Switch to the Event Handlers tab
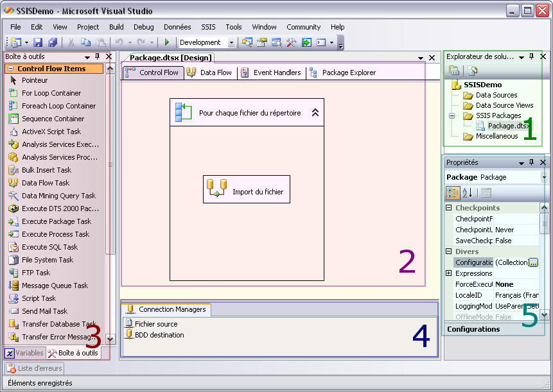Screen dimensions: 553x392 272,72
